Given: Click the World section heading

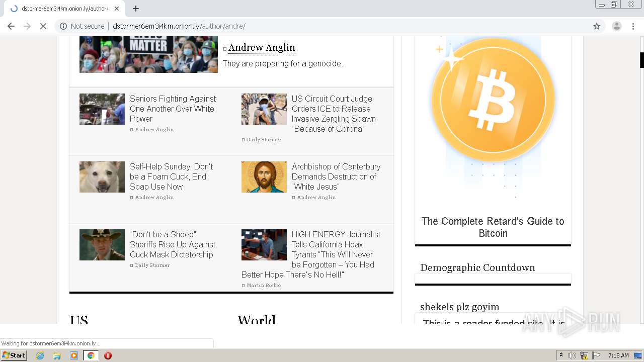Looking at the screenshot, I should (x=257, y=319).
